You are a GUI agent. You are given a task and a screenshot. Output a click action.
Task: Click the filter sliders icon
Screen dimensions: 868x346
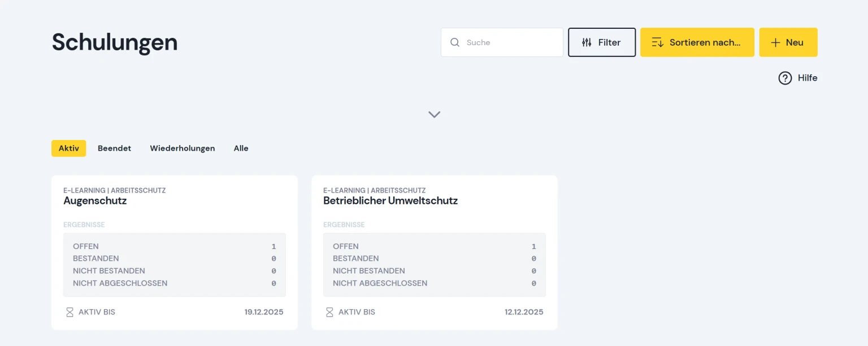[587, 42]
